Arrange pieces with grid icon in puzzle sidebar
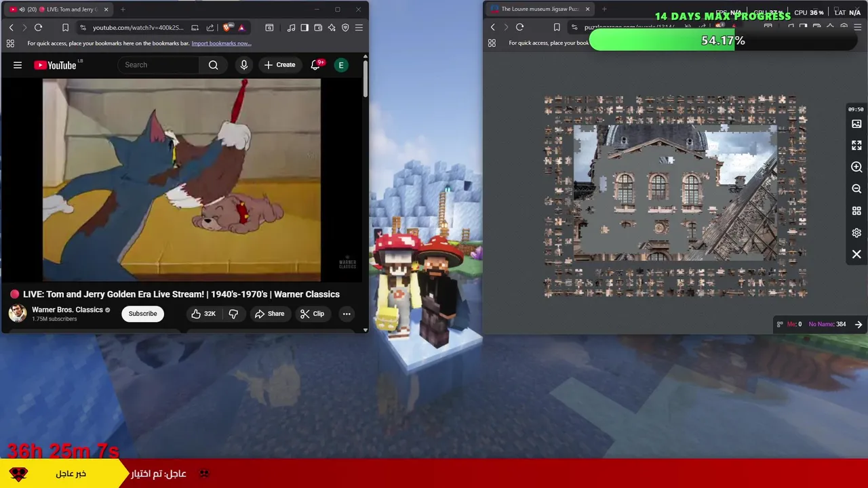Viewport: 868px width, 488px height. click(856, 211)
